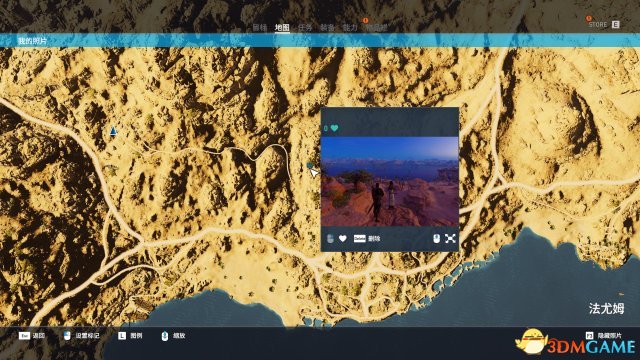Click the set marker (设置标记) hint
The height and width of the screenshot is (360, 640).
pos(87,336)
